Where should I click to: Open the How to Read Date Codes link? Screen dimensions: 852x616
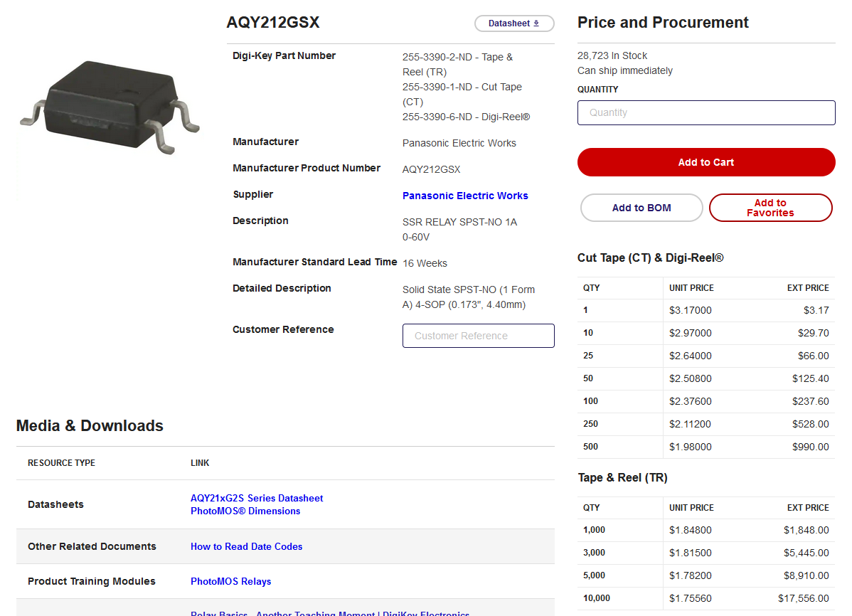tap(246, 546)
